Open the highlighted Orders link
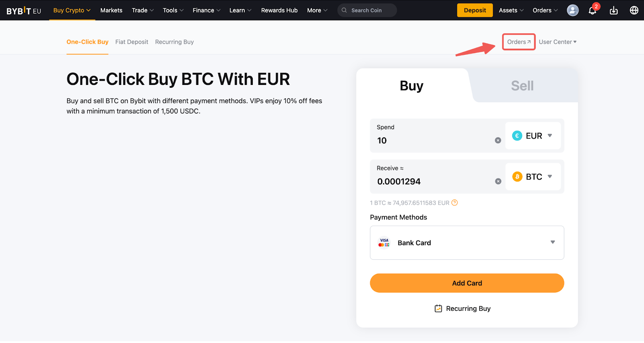The image size is (644, 343). [x=518, y=42]
